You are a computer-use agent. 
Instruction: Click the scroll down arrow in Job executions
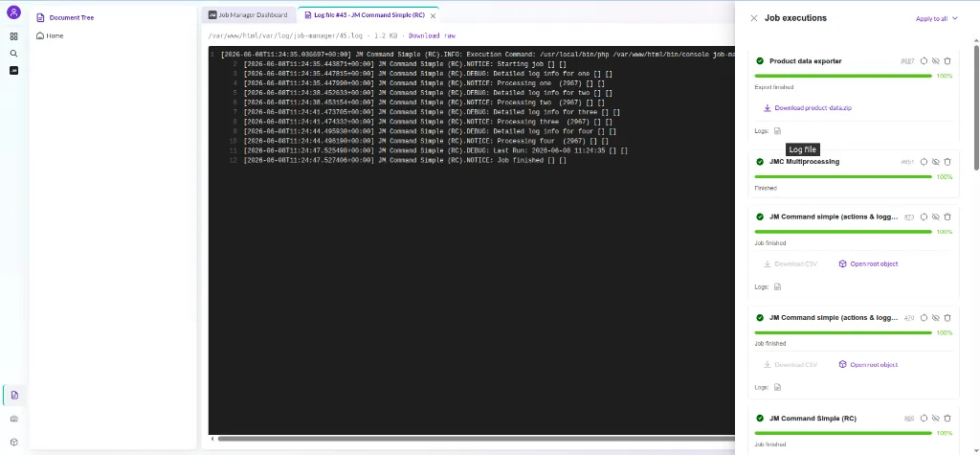point(976,451)
